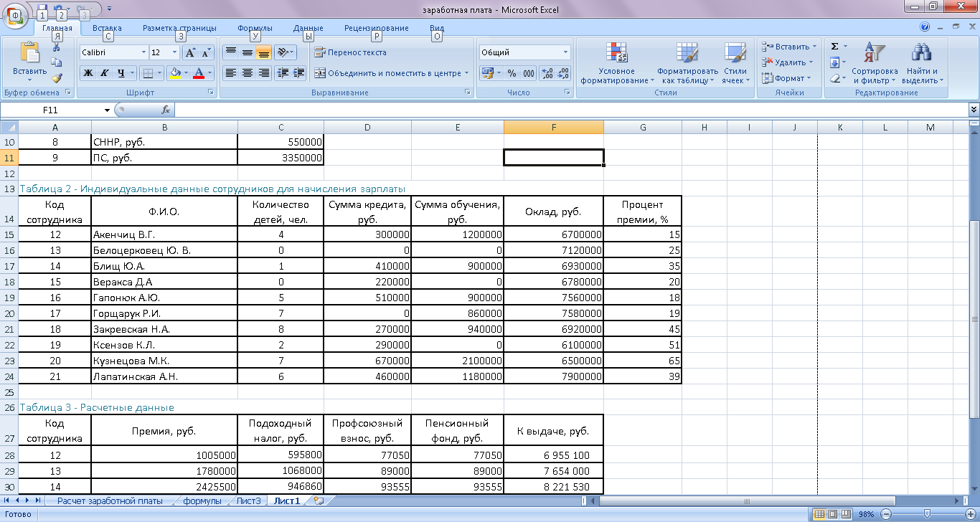The width and height of the screenshot is (980, 522).
Task: Increase the cell indent
Action: pos(299,73)
